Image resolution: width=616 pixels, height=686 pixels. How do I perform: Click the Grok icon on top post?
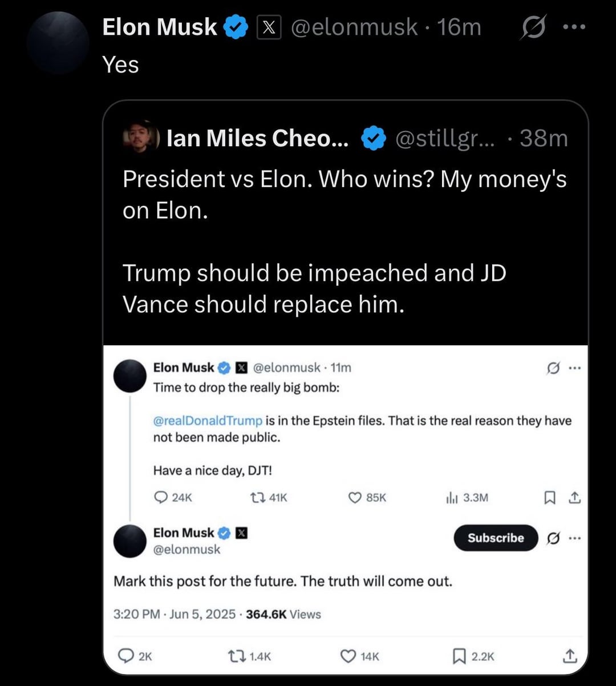pyautogui.click(x=532, y=27)
